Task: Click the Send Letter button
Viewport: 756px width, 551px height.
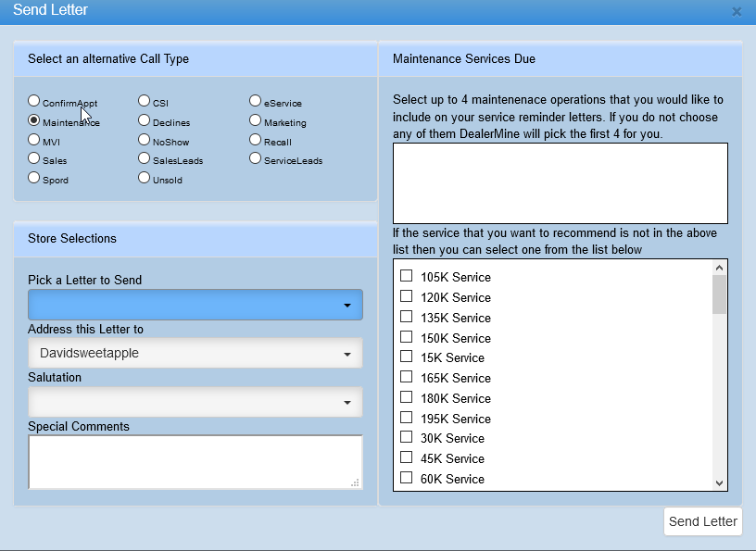Action: click(x=703, y=521)
